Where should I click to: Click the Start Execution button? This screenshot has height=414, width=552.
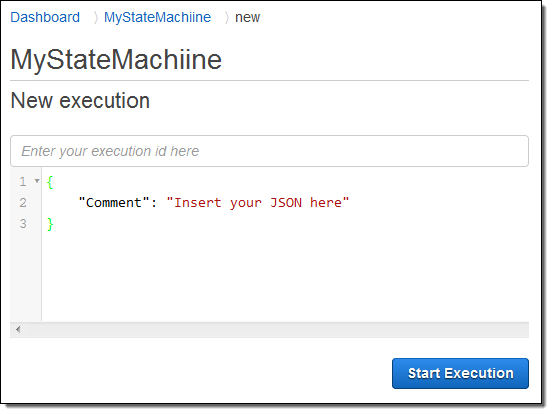[460, 374]
